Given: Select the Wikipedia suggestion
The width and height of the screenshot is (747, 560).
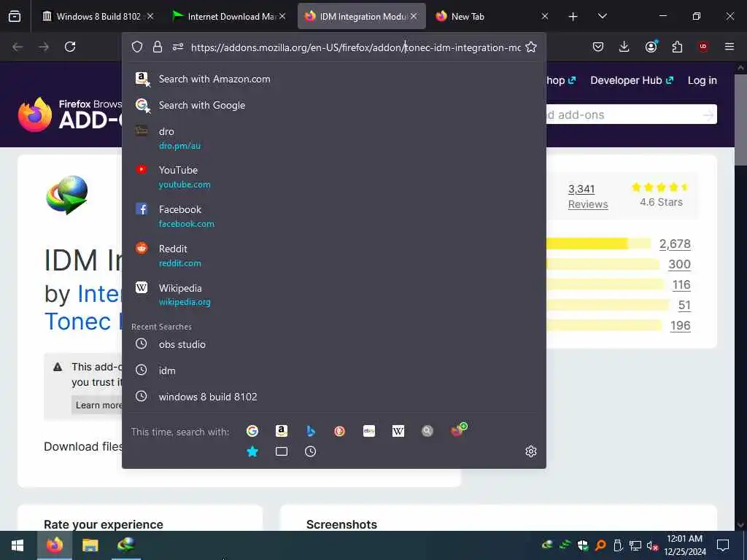Looking at the screenshot, I should click(x=334, y=295).
